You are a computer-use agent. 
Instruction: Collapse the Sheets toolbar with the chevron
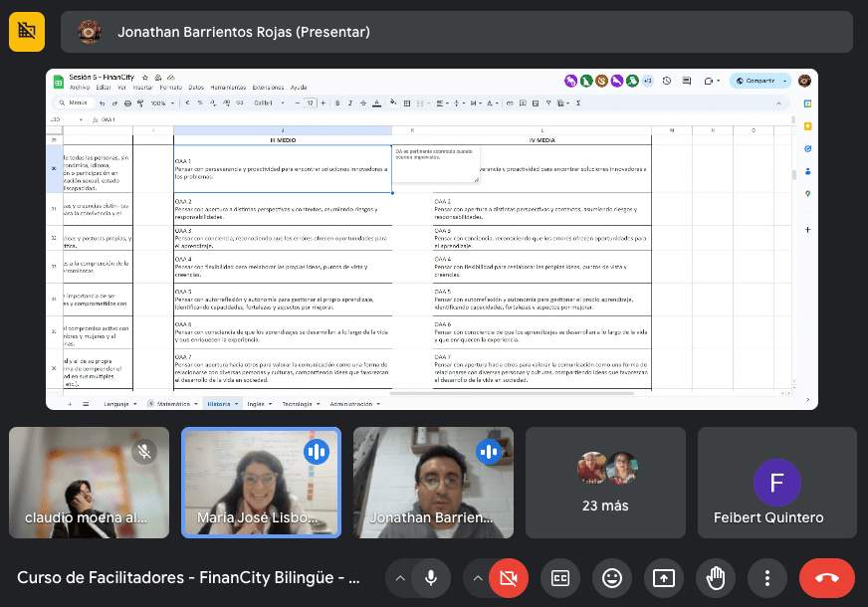pos(778,103)
